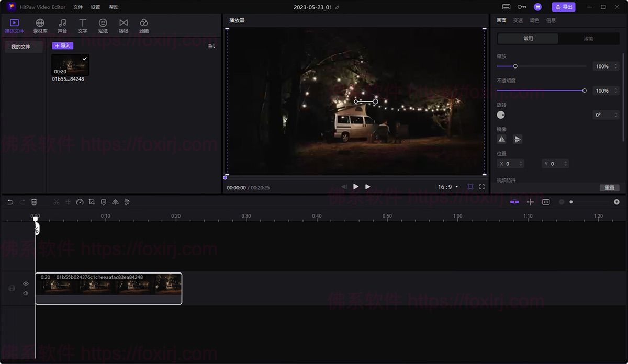Image resolution: width=628 pixels, height=364 pixels.
Task: Select the imported video thumbnail 01b55...84248
Action: pos(70,65)
